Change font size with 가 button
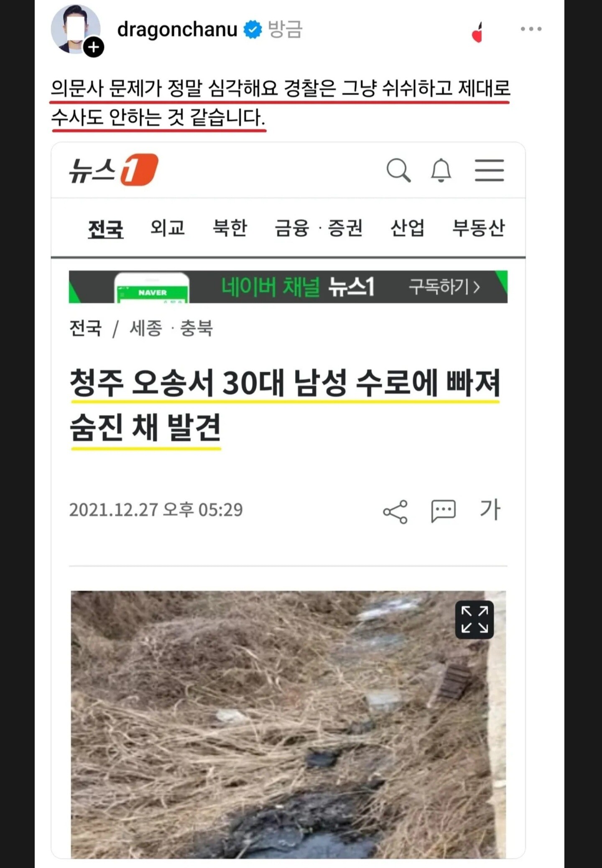The width and height of the screenshot is (602, 868). (490, 509)
